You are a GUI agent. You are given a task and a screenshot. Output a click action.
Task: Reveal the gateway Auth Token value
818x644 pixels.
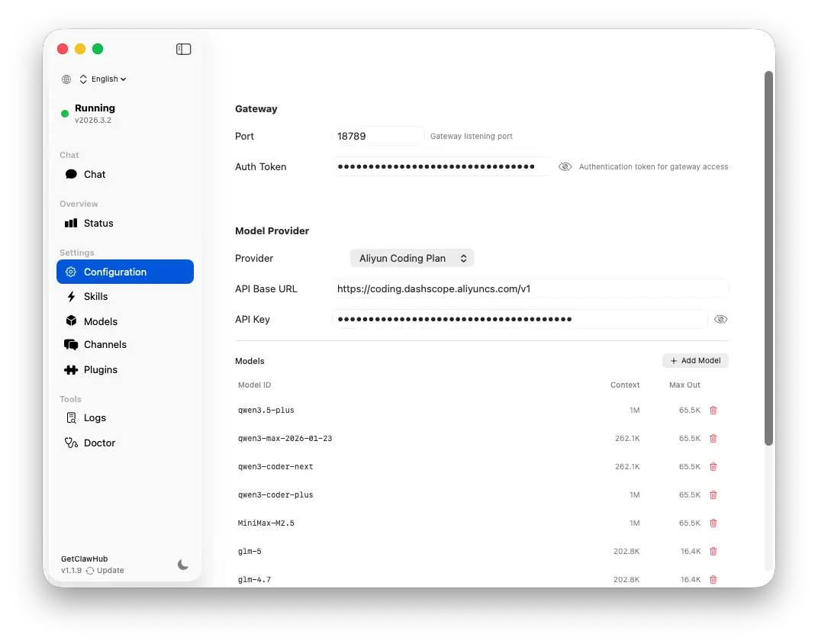coord(566,166)
